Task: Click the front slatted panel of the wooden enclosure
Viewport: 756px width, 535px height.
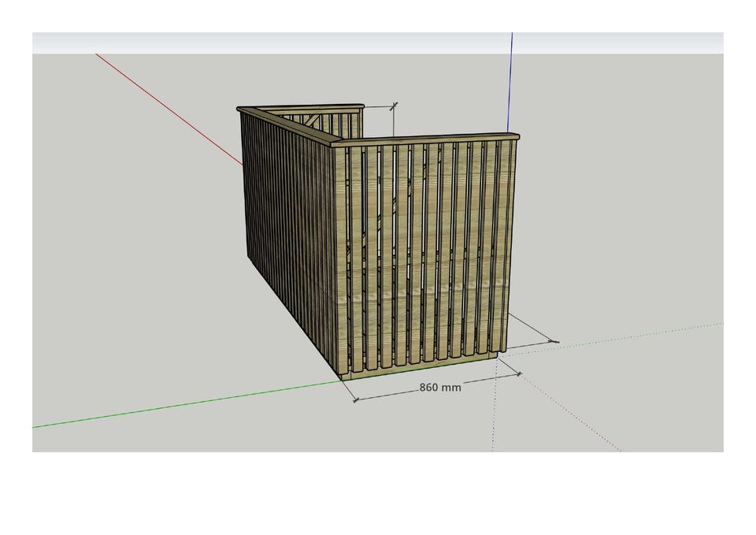Action: point(424,255)
